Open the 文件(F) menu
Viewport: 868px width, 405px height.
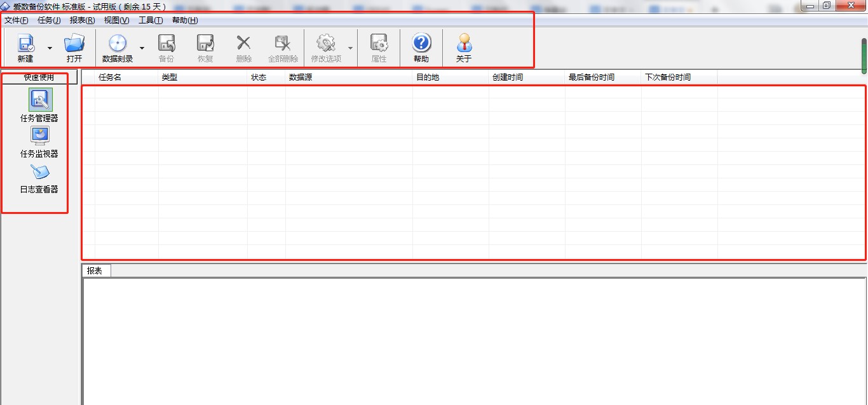(x=17, y=20)
